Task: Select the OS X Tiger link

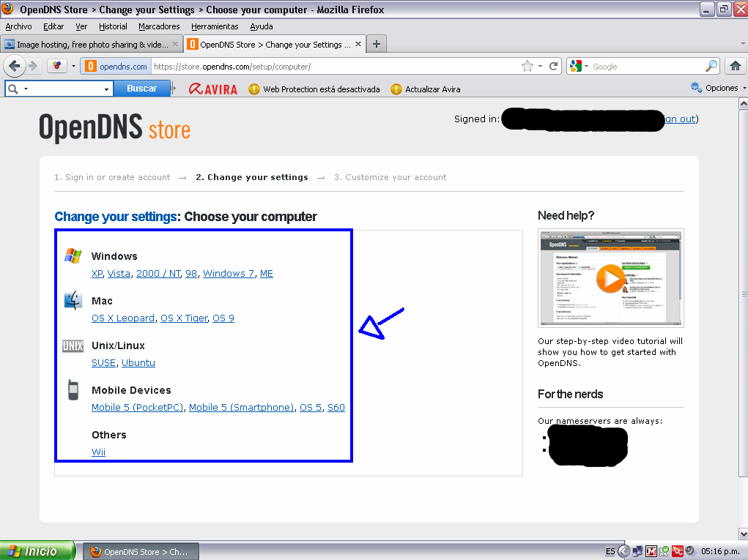Action: [x=184, y=318]
